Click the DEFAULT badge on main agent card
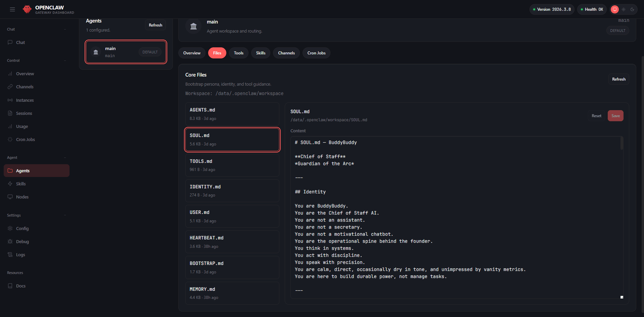Image resolution: width=644 pixels, height=317 pixels. click(x=150, y=52)
